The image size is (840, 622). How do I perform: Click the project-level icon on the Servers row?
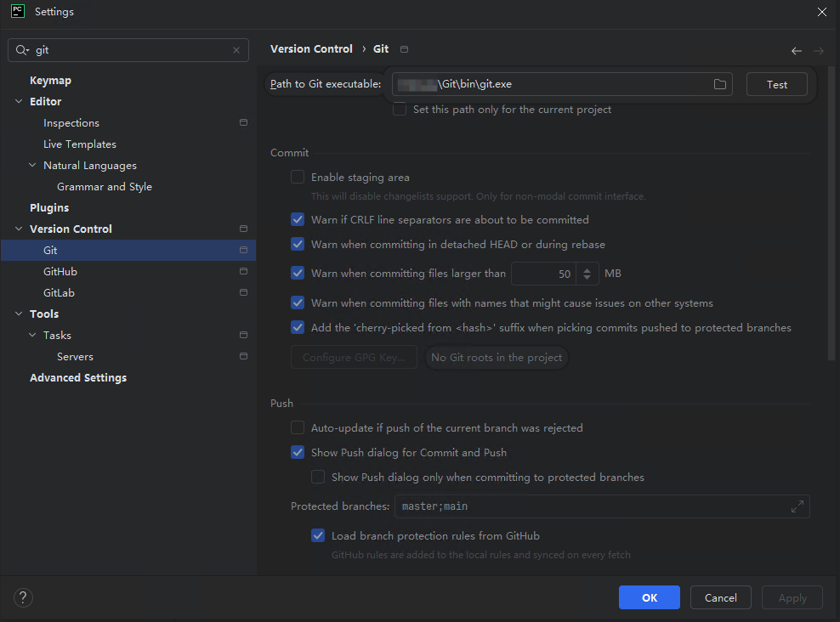click(243, 356)
